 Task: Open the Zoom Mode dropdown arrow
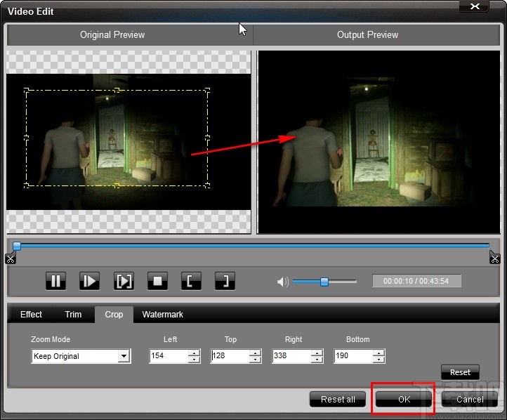124,356
